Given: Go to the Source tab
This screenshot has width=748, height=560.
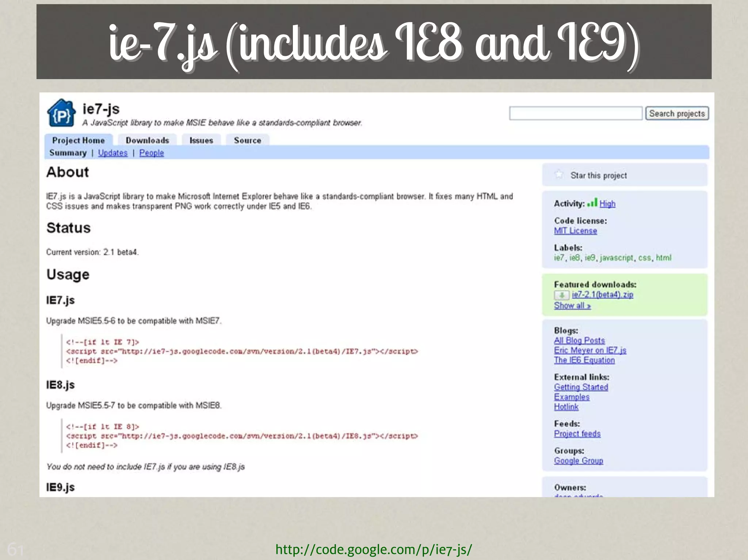Looking at the screenshot, I should (247, 140).
